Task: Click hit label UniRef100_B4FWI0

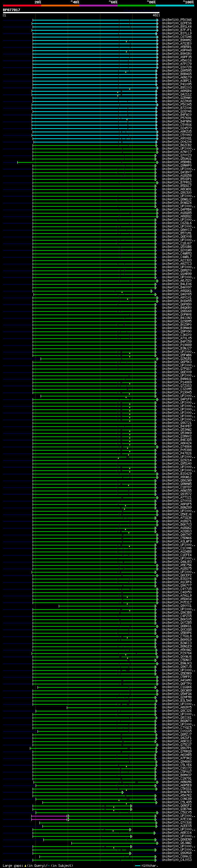Action: [177, 115]
